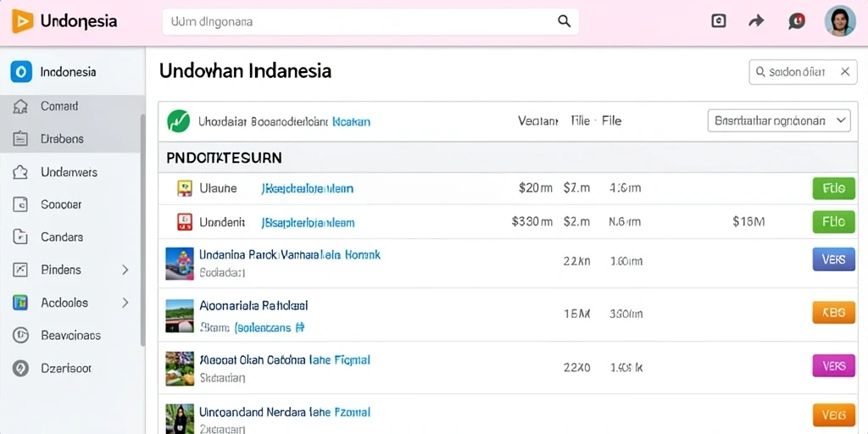Image resolution: width=868 pixels, height=434 pixels.
Task: Click the magenta VERS button
Action: [x=834, y=366]
